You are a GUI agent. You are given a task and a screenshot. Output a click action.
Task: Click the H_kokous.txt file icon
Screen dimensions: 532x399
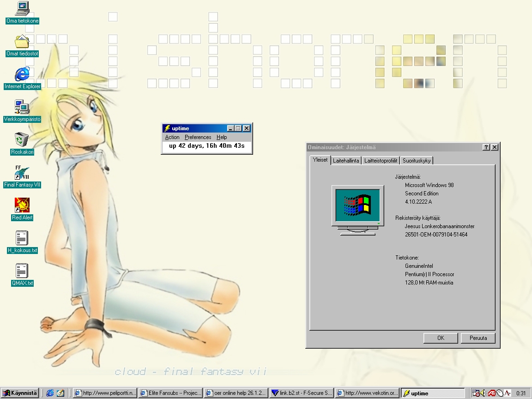pyautogui.click(x=22, y=238)
